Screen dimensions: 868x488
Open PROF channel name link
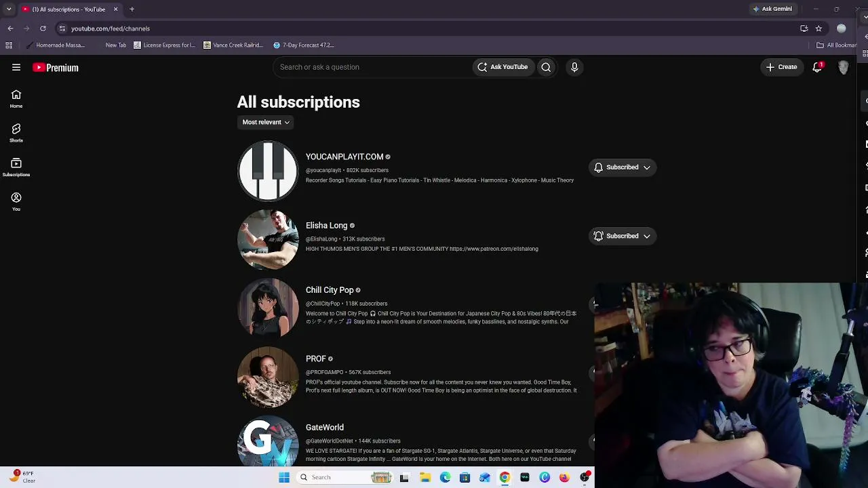pyautogui.click(x=316, y=359)
